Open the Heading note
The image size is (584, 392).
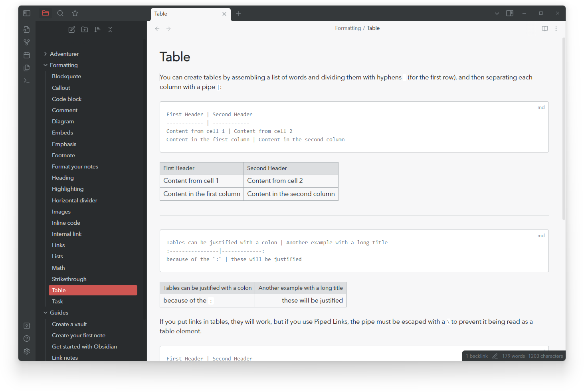pos(63,178)
